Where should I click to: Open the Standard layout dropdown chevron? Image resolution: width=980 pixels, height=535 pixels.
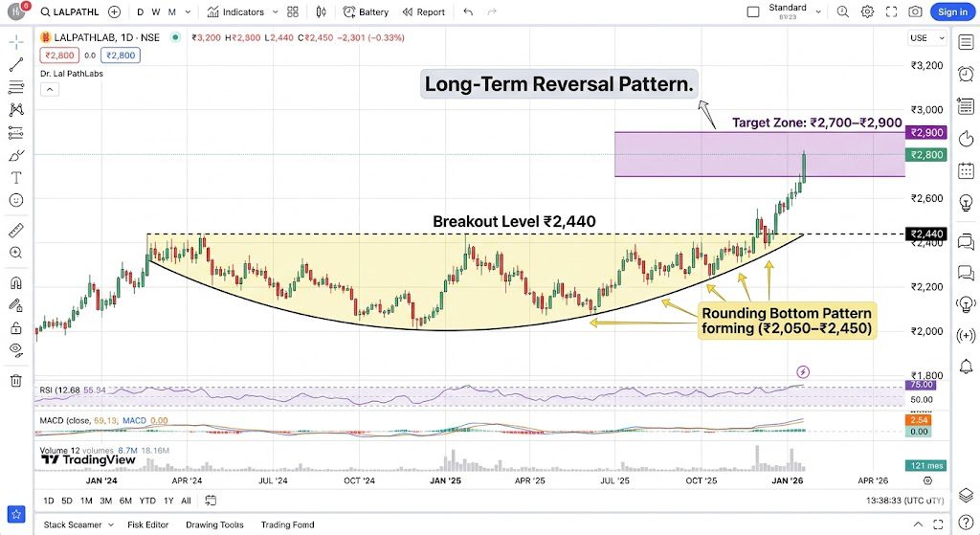tap(818, 11)
